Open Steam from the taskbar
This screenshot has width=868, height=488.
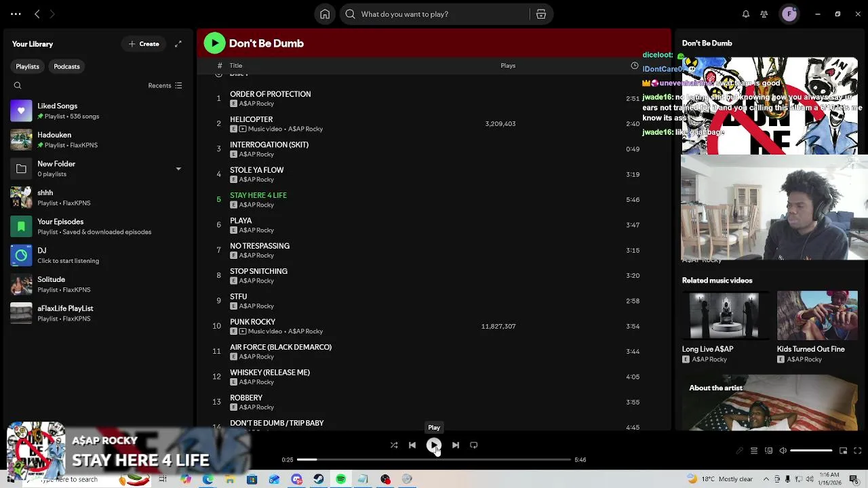tap(319, 480)
